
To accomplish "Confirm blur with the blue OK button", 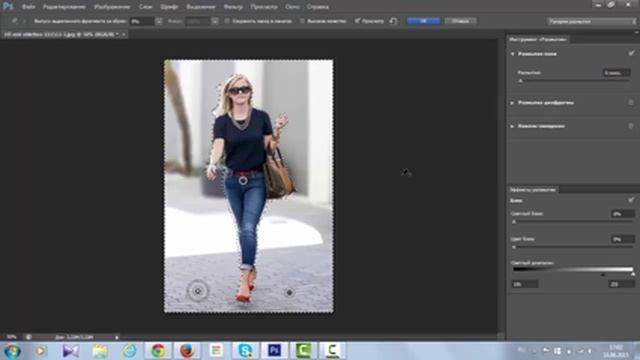I will tap(423, 21).
